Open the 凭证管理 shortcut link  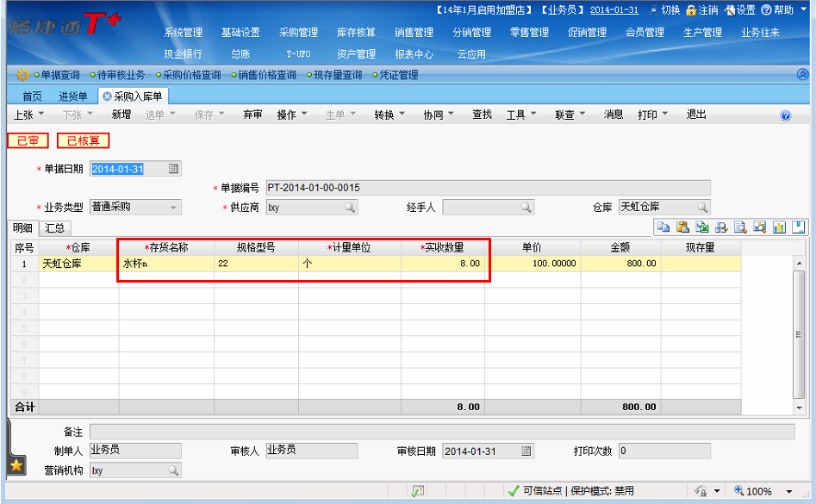click(399, 75)
